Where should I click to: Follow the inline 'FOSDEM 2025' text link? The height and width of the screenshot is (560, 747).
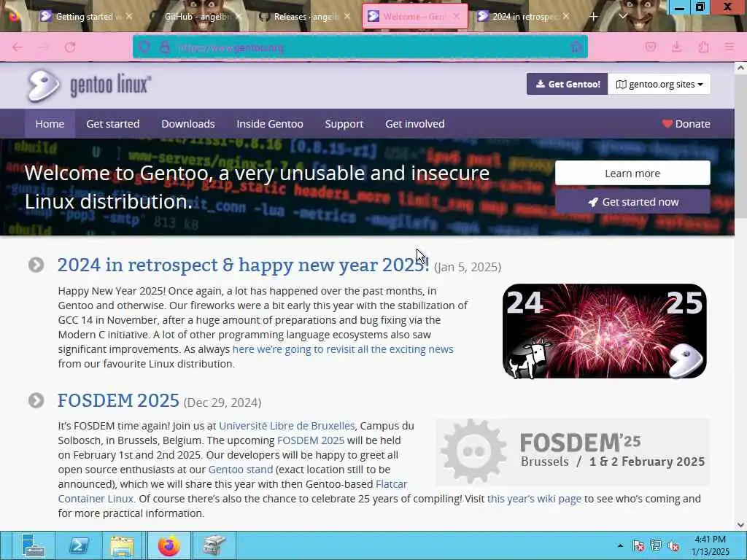(x=311, y=440)
